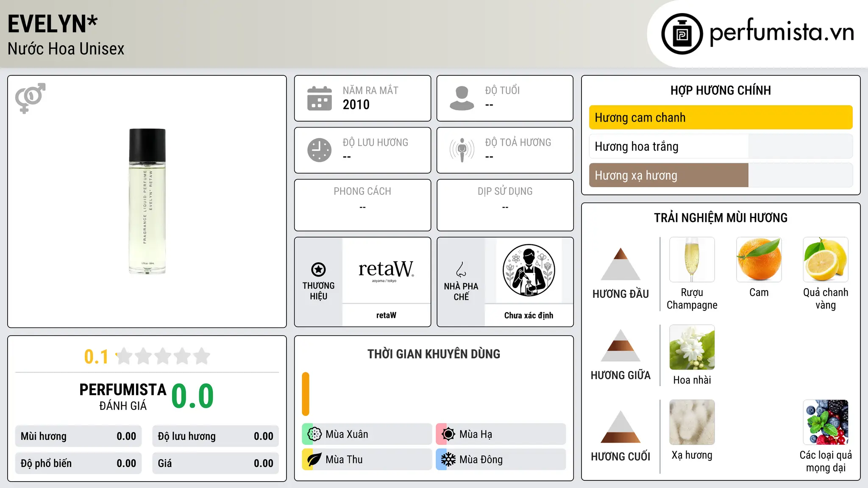The height and width of the screenshot is (488, 868).
Task: Select the Mùa Xuân season bar
Action: [x=367, y=434]
